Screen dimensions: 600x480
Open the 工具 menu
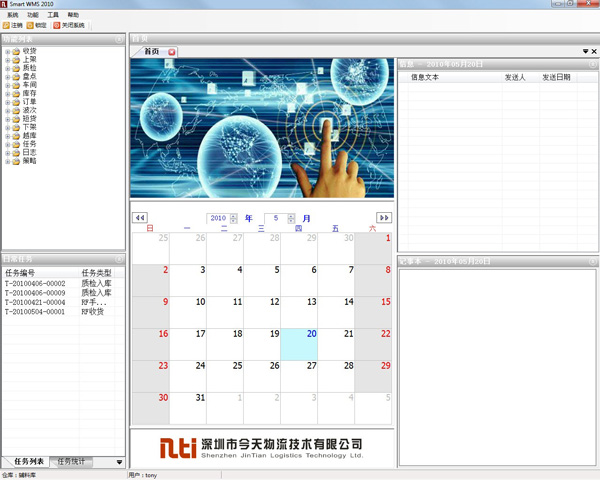pos(53,15)
